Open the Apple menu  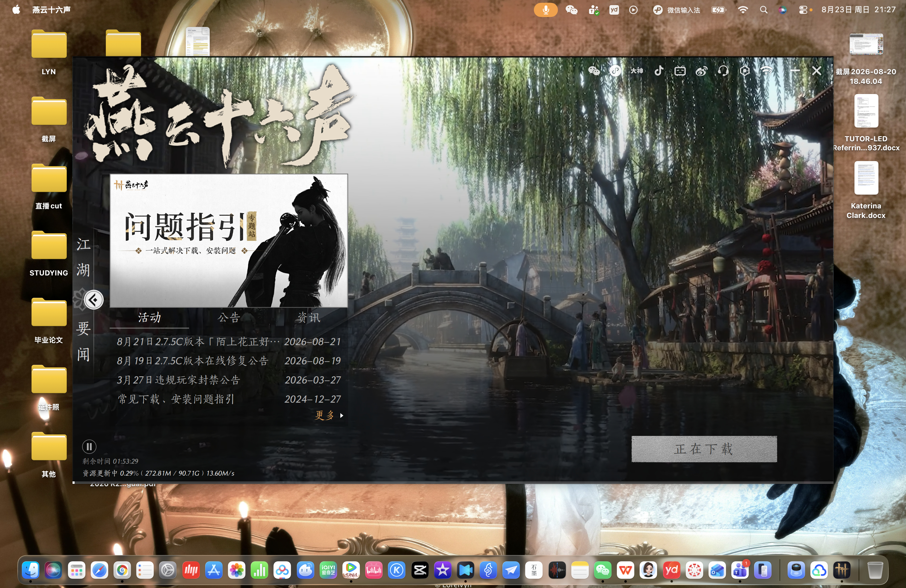coord(16,10)
